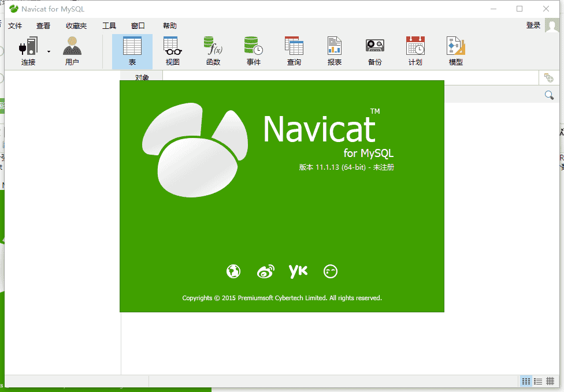Open the 文件 (File) menu
The image size is (564, 392).
click(x=15, y=26)
